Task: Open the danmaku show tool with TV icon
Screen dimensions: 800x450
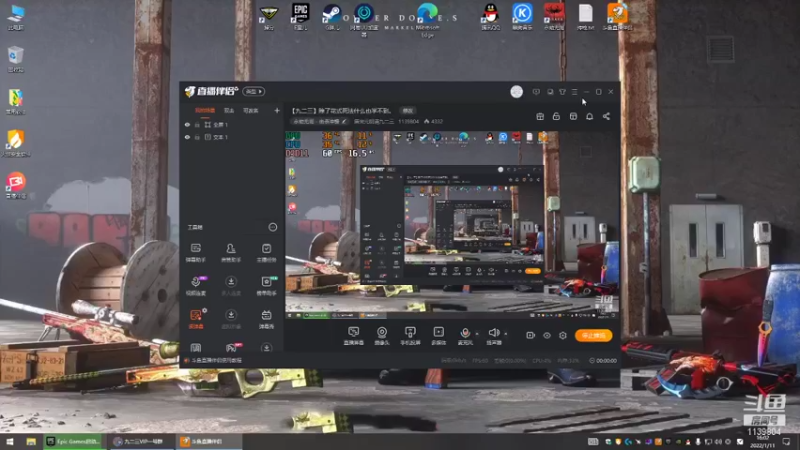Action: pos(266,319)
